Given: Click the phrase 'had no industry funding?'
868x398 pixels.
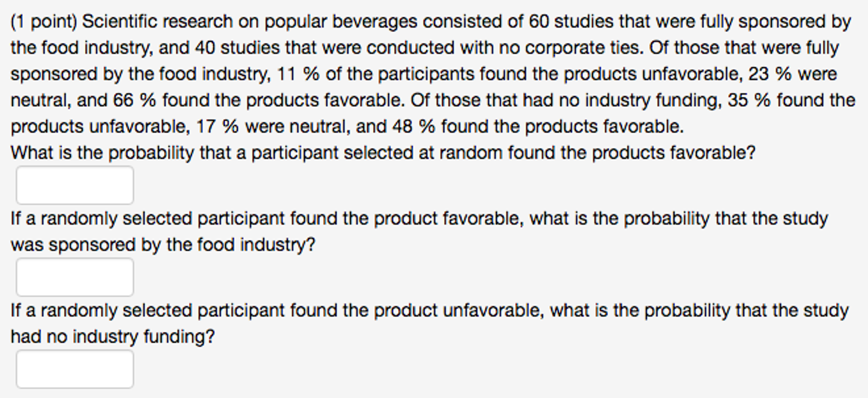Looking at the screenshot, I should (x=112, y=336).
